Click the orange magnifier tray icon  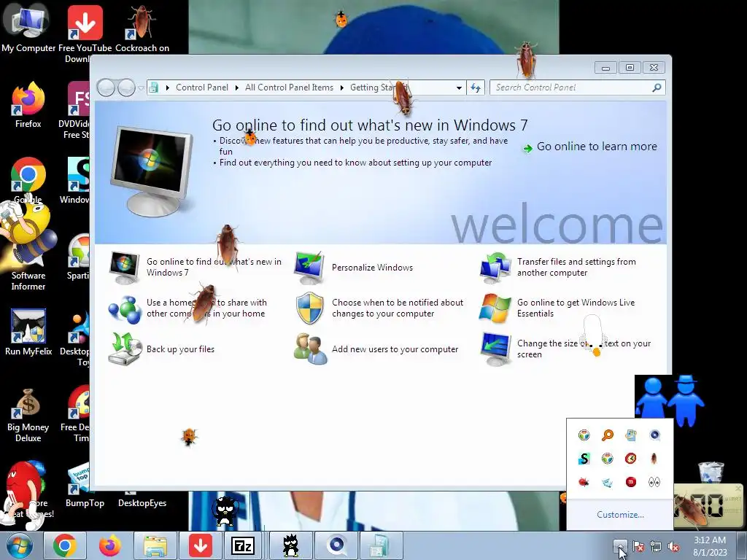608,435
